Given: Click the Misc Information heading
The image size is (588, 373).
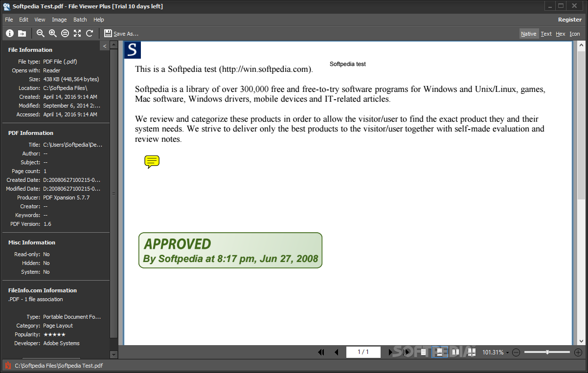Looking at the screenshot, I should coord(32,242).
